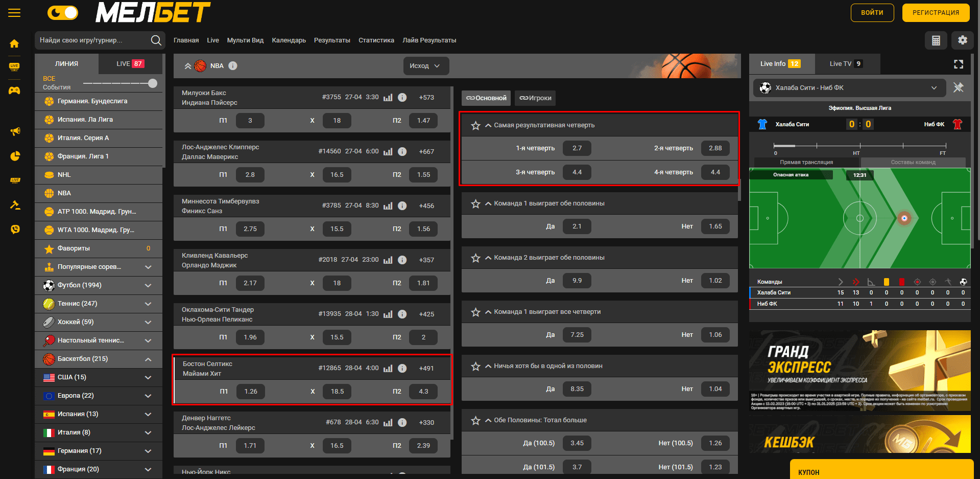The height and width of the screenshot is (479, 980).
Task: Click the ВОЙТИ login button
Action: (872, 13)
